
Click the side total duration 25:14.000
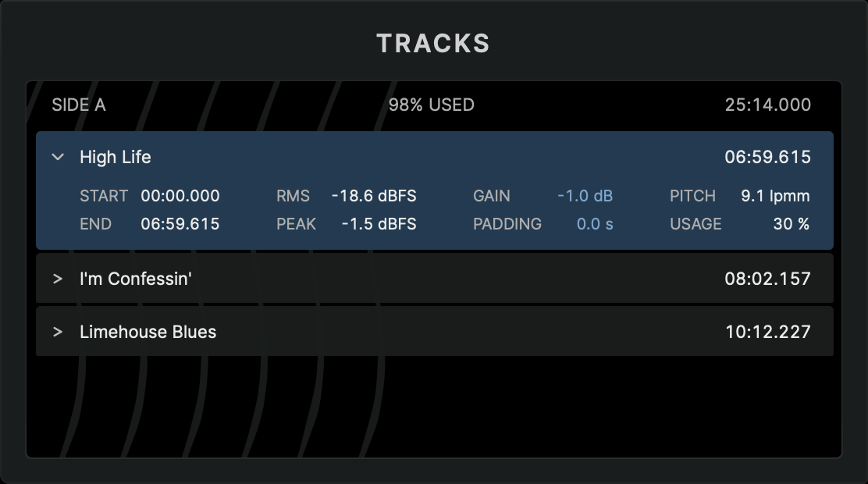(x=768, y=105)
